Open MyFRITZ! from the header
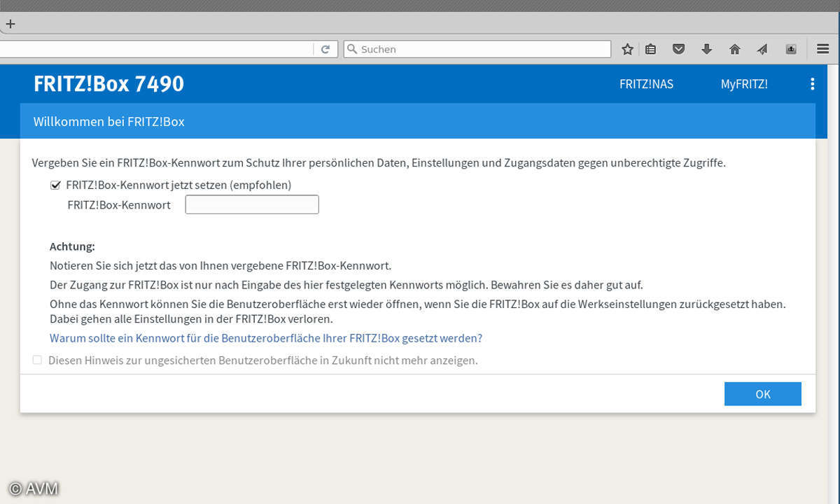 point(744,84)
